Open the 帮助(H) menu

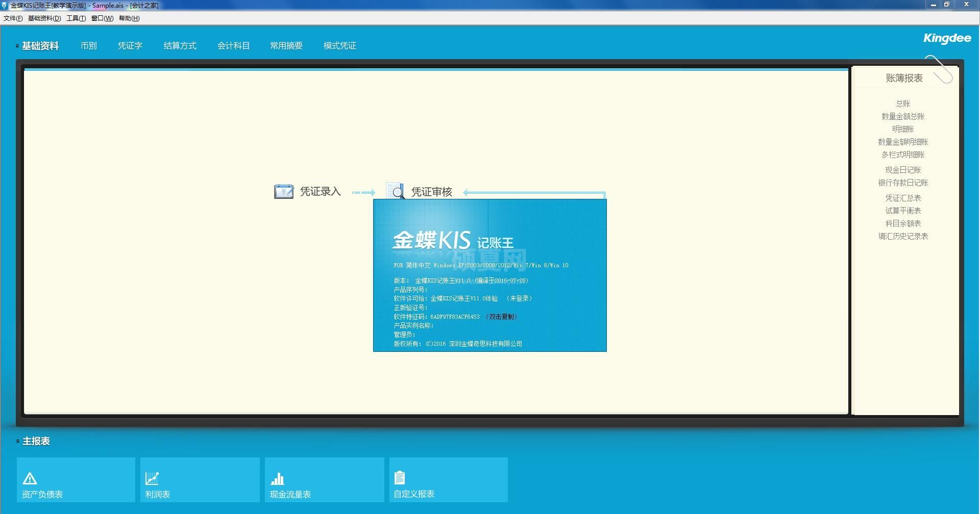click(x=129, y=18)
